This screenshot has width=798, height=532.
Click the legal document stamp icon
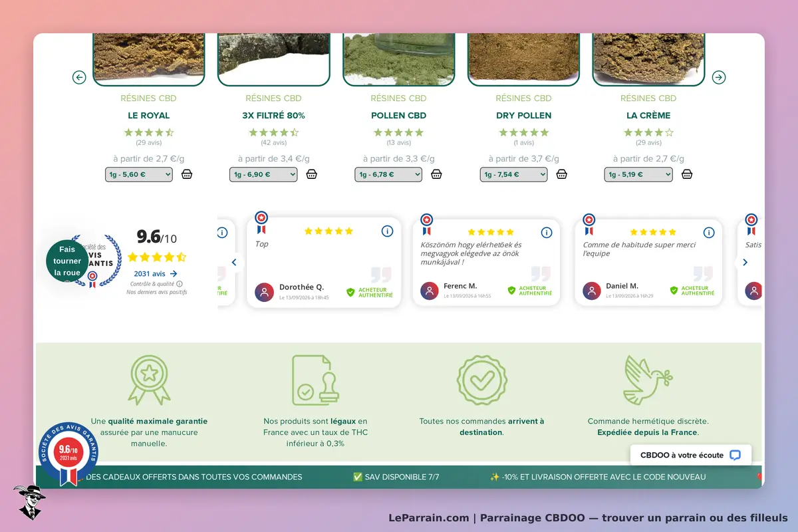coord(315,380)
